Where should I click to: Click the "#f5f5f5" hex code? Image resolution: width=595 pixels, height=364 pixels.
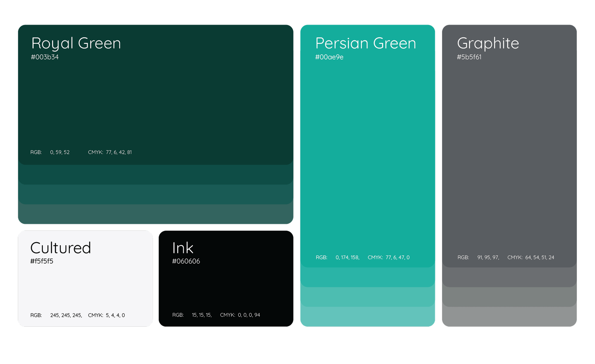pyautogui.click(x=42, y=261)
